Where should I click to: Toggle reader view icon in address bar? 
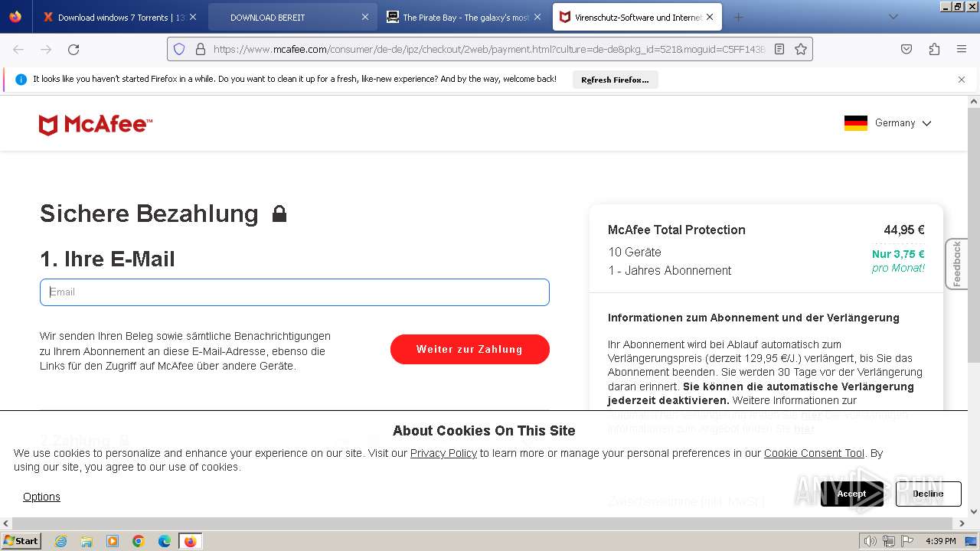point(779,49)
